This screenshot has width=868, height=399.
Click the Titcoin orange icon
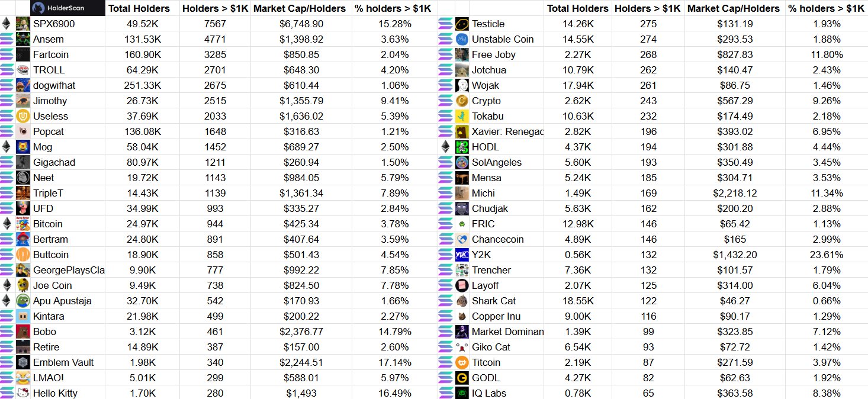[462, 362]
